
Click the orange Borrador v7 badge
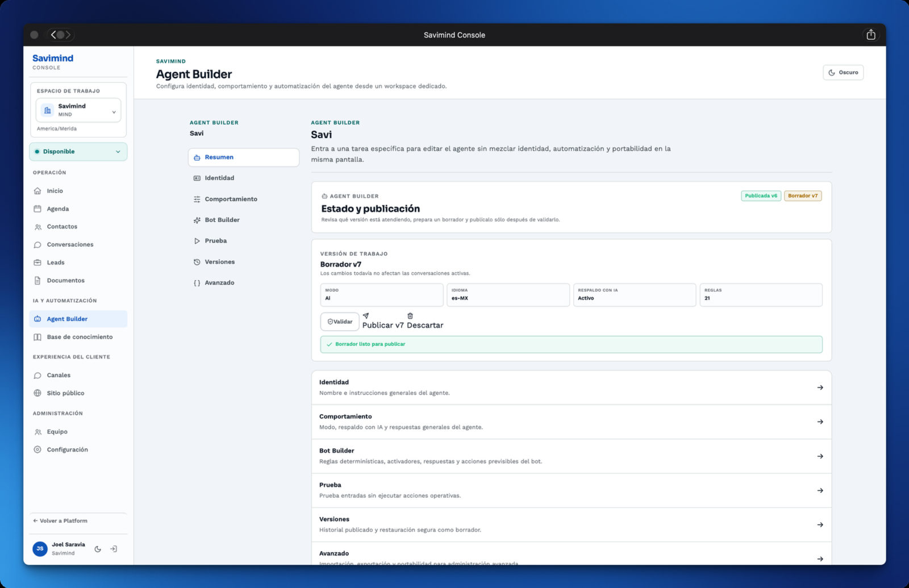click(803, 196)
